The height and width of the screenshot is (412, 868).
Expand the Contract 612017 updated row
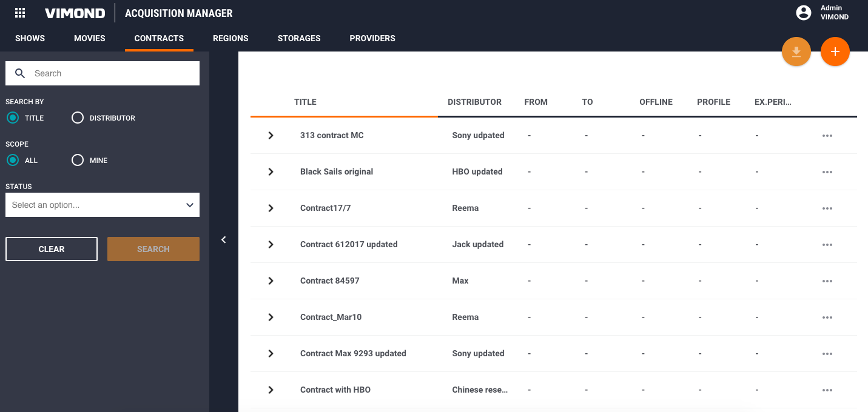pos(271,244)
